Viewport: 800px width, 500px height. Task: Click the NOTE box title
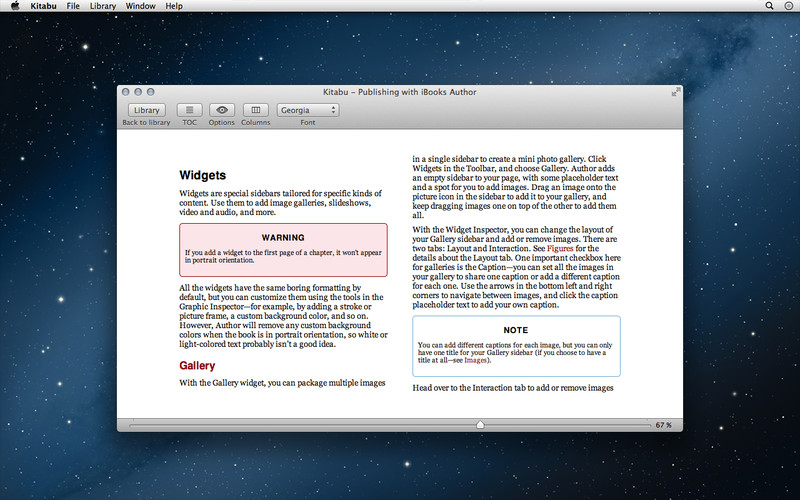pos(516,330)
